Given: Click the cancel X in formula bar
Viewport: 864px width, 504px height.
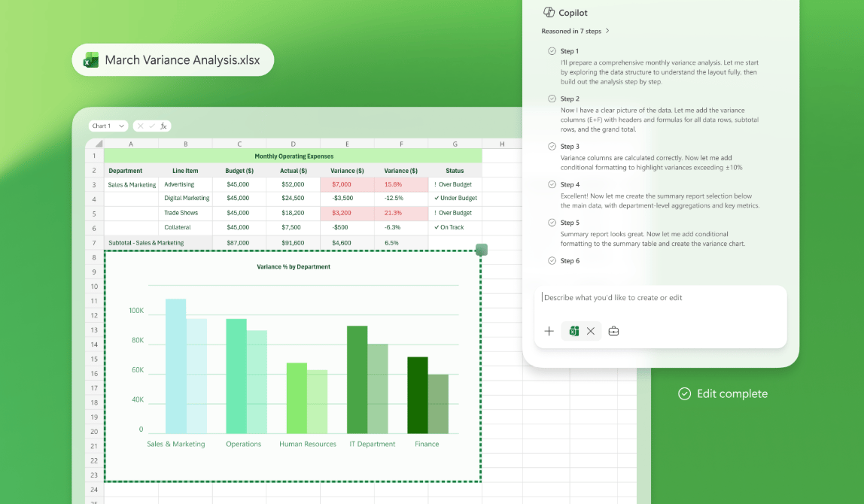Looking at the screenshot, I should (141, 126).
